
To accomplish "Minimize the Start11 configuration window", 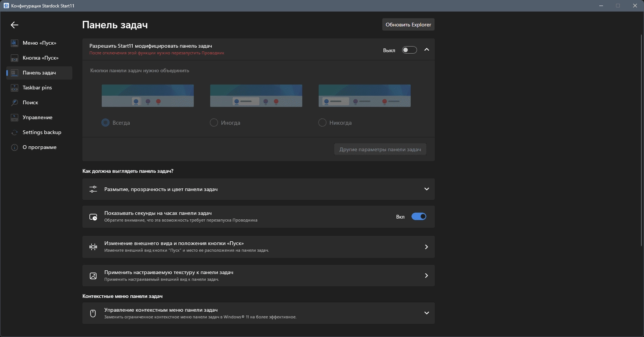I will click(601, 6).
